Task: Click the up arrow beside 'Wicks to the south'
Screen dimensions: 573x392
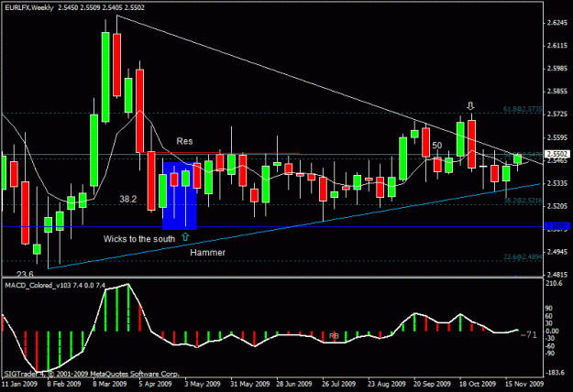Action: coord(185,236)
